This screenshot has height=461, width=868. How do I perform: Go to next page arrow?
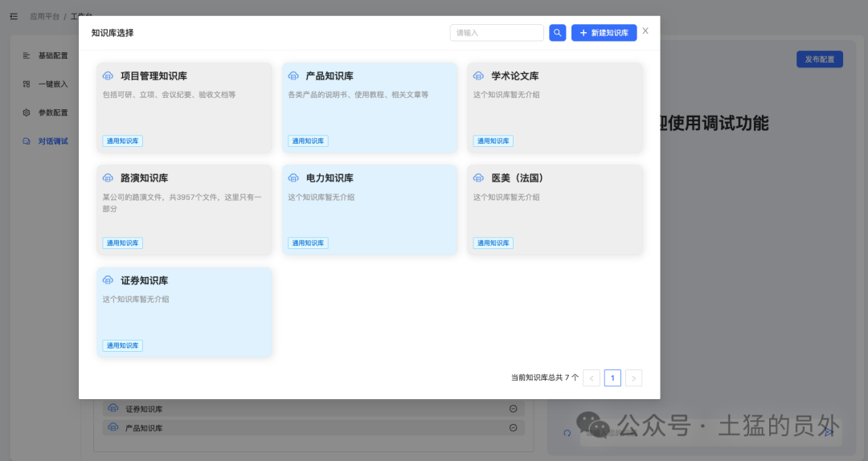[x=634, y=378]
